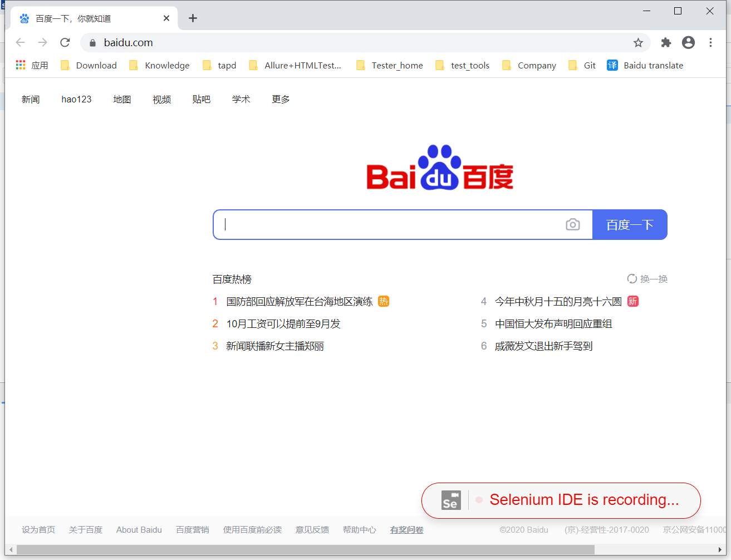Open the hao123 nav link
The width and height of the screenshot is (731, 560).
[x=76, y=99]
